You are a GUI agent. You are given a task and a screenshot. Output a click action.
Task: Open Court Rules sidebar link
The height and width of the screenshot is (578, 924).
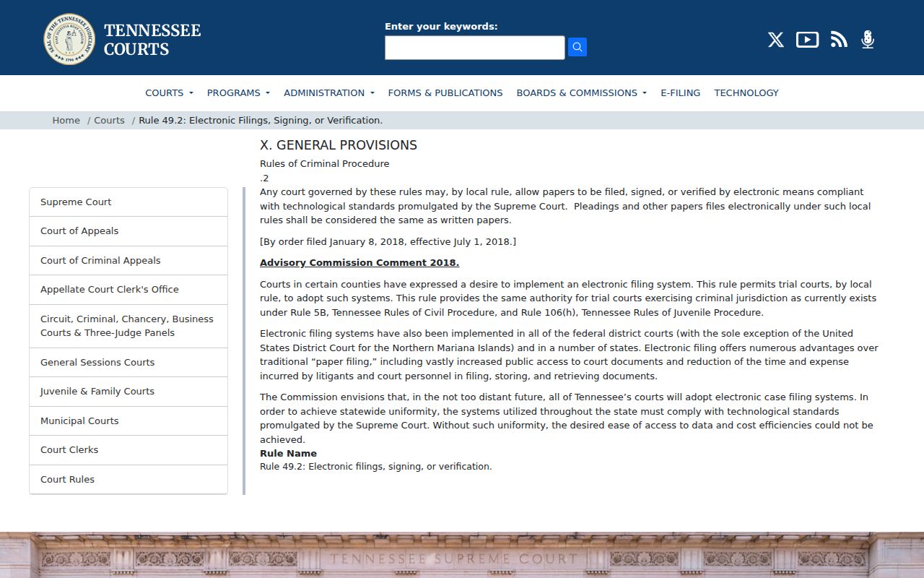point(128,479)
